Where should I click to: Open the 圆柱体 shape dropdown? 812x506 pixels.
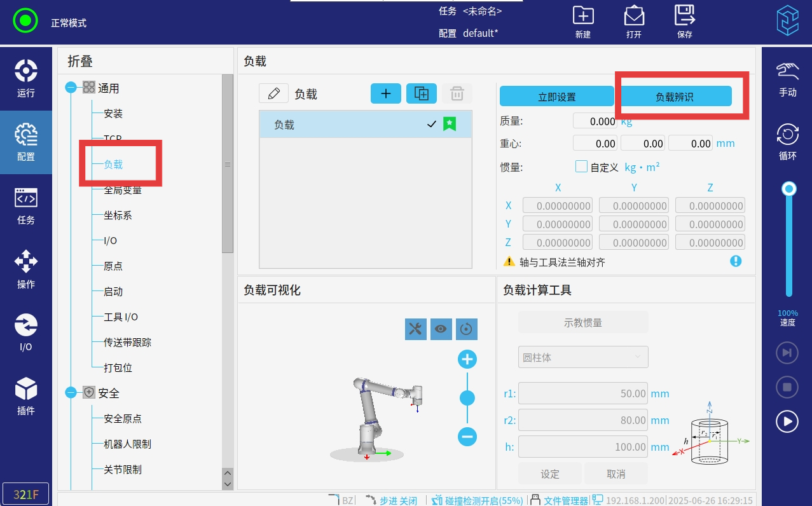582,357
